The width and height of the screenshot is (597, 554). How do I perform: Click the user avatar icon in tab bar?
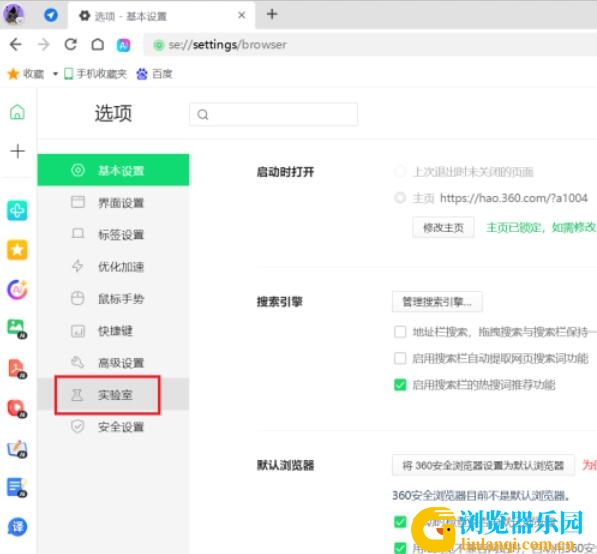[x=14, y=14]
